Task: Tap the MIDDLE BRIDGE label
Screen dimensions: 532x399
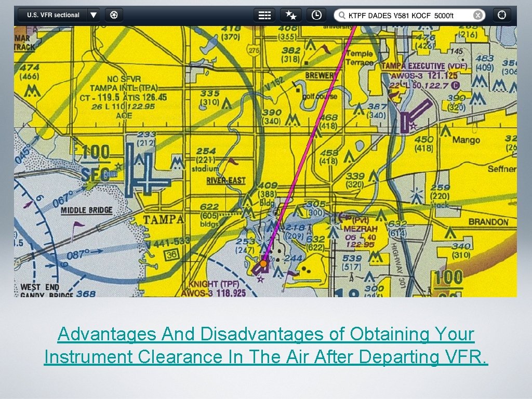Action: [x=87, y=210]
